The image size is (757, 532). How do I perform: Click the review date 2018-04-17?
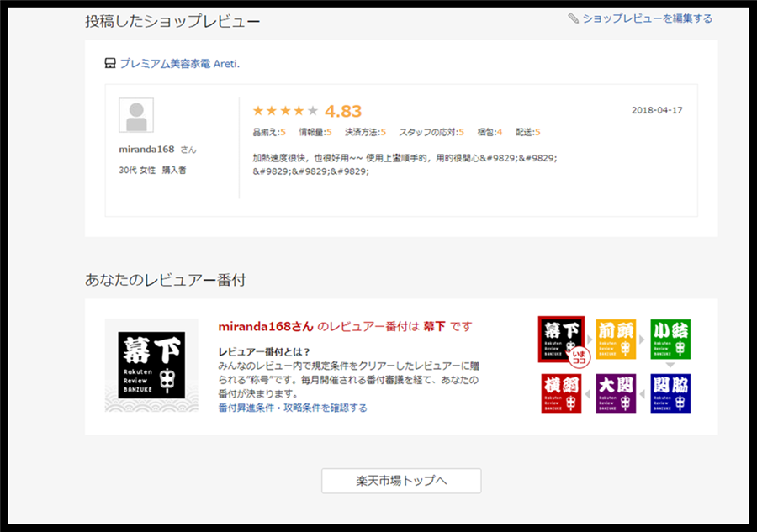click(657, 110)
